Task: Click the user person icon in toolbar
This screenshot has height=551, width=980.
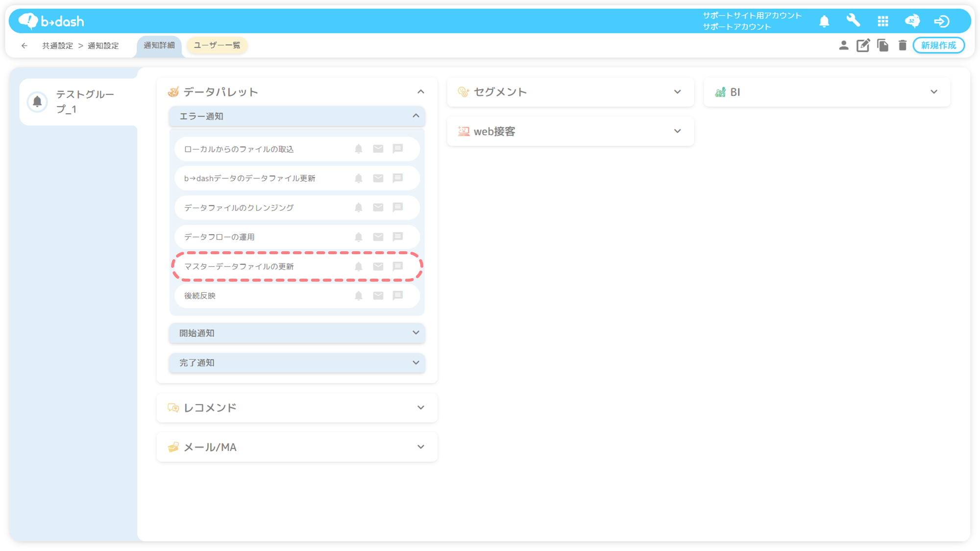Action: 843,46
